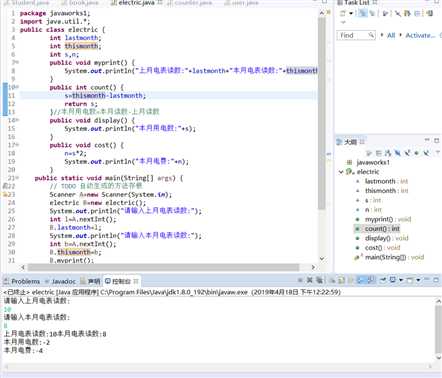Click Display Selected Console icon
The image size is (442, 378).
(393, 280)
